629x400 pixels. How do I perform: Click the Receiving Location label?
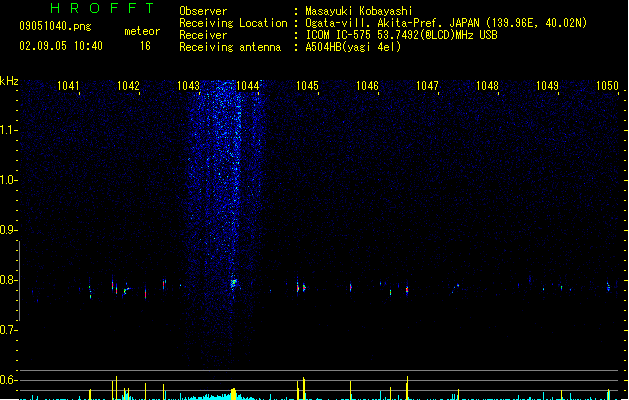[x=233, y=23]
